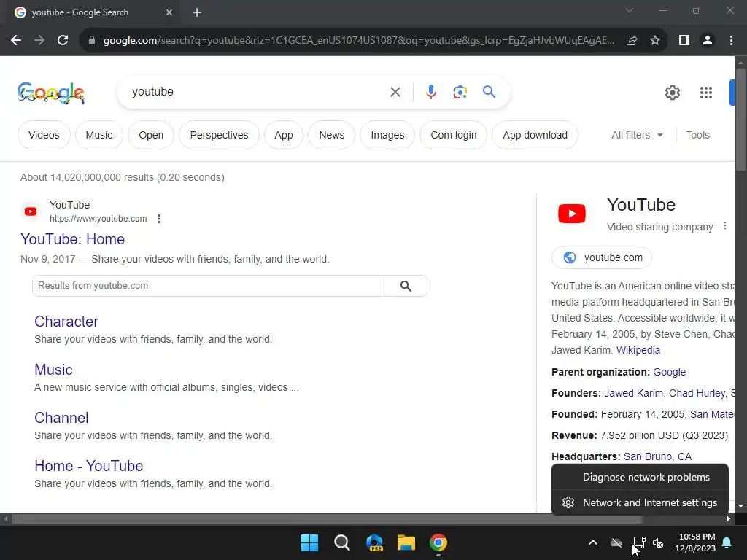
Task: Select the App download chip
Action: click(x=535, y=135)
